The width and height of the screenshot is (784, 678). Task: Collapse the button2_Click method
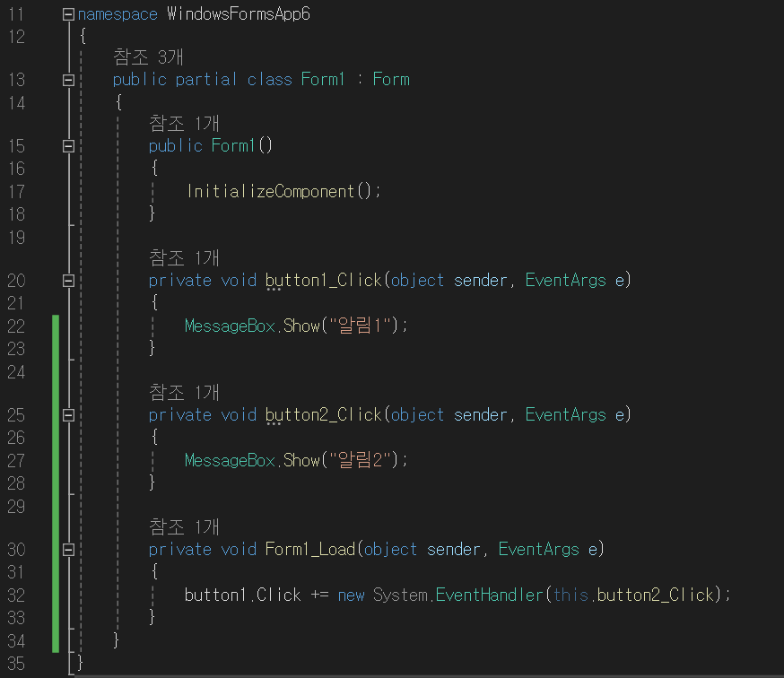pos(68,415)
